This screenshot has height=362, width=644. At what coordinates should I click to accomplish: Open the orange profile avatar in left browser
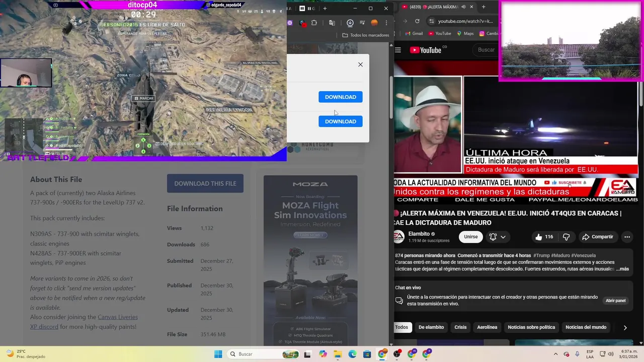coord(374,23)
